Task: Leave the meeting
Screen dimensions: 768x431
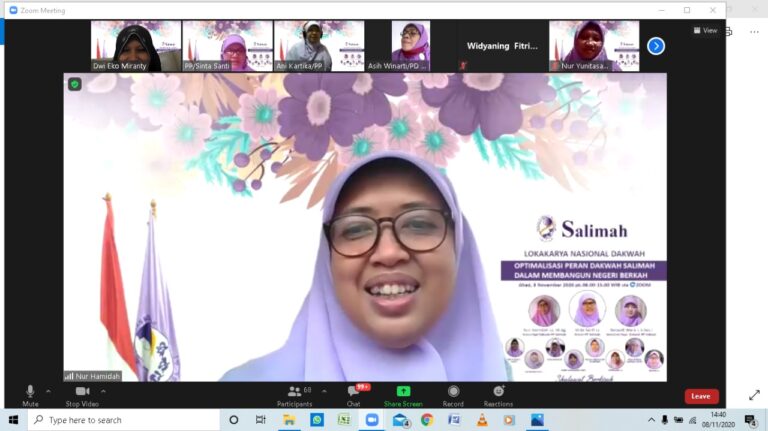Action: point(701,396)
